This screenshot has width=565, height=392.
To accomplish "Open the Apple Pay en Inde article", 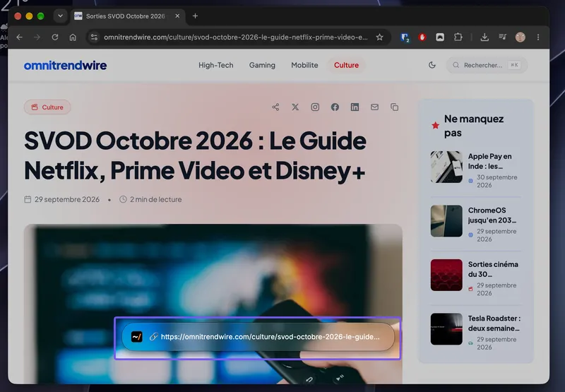I will 489,161.
